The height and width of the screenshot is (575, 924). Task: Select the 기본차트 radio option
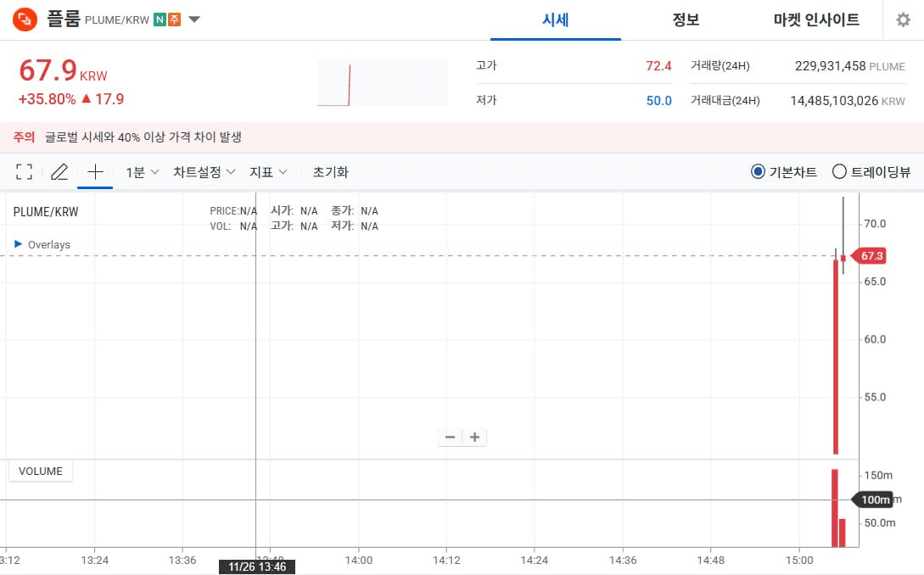point(758,172)
